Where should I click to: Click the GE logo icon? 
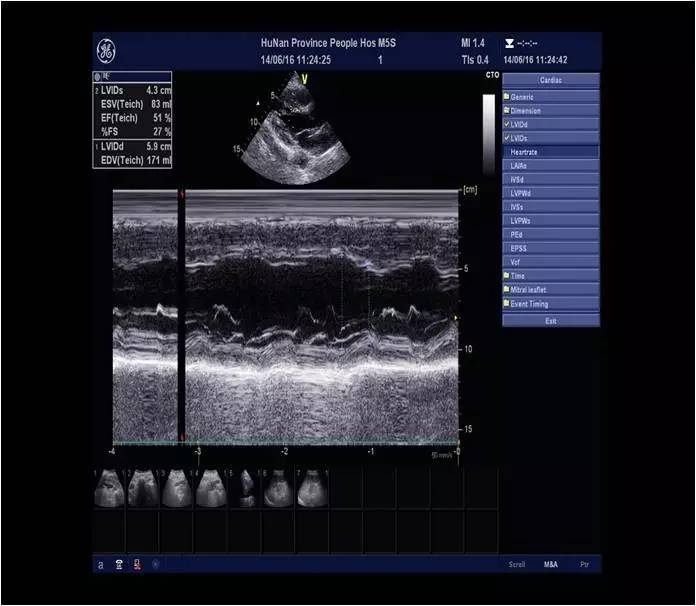pos(107,51)
